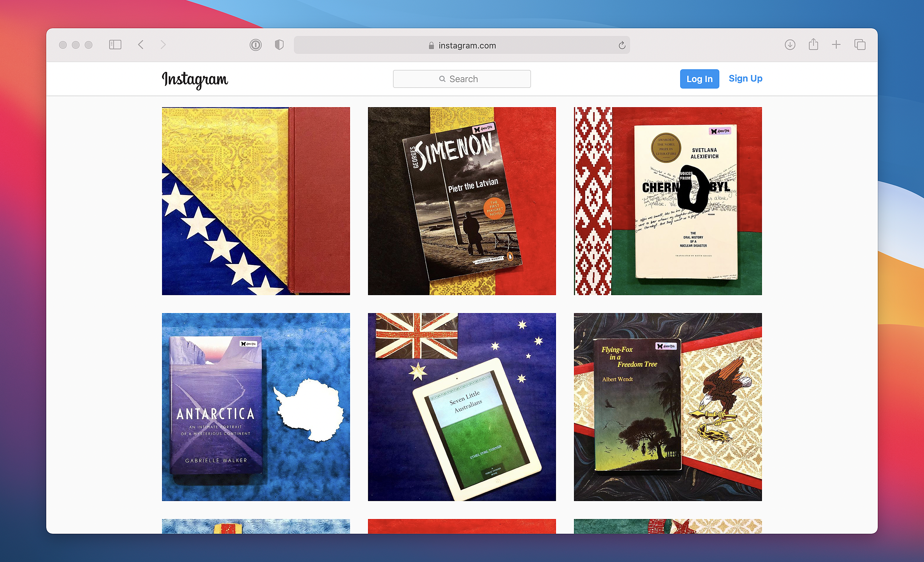This screenshot has height=562, width=924.
Task: Open the privacy report shield icon
Action: click(279, 45)
